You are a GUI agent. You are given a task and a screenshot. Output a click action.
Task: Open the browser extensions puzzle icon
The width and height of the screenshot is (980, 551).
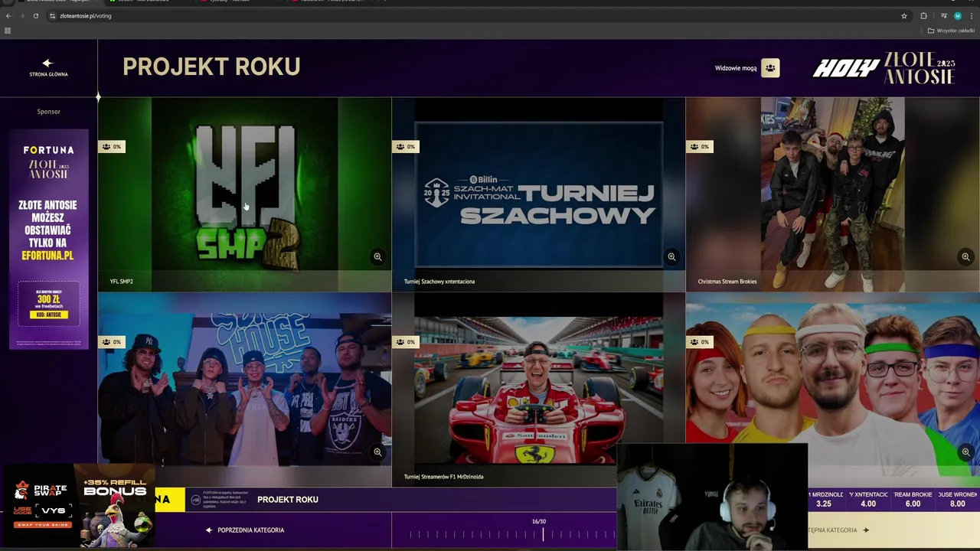923,15
